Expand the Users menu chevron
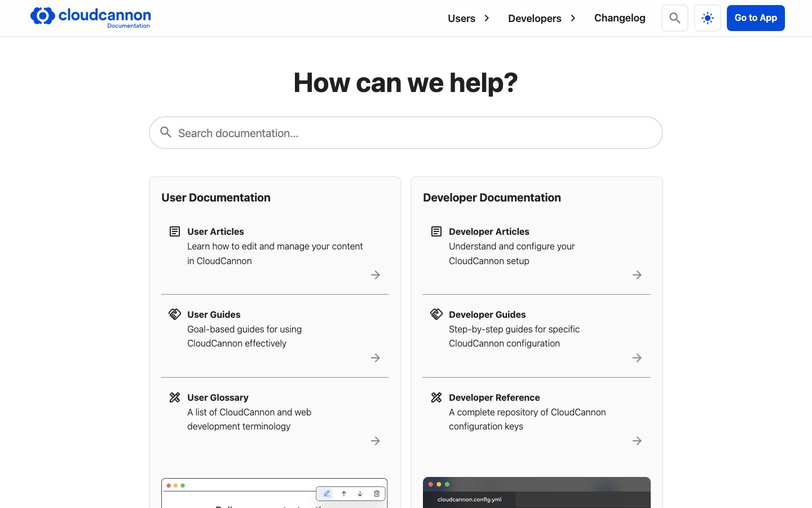The width and height of the screenshot is (812, 508). click(x=487, y=18)
